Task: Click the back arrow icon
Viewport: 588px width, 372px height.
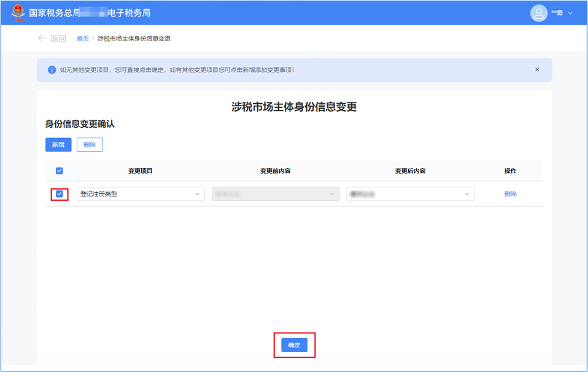Action: tap(42, 38)
